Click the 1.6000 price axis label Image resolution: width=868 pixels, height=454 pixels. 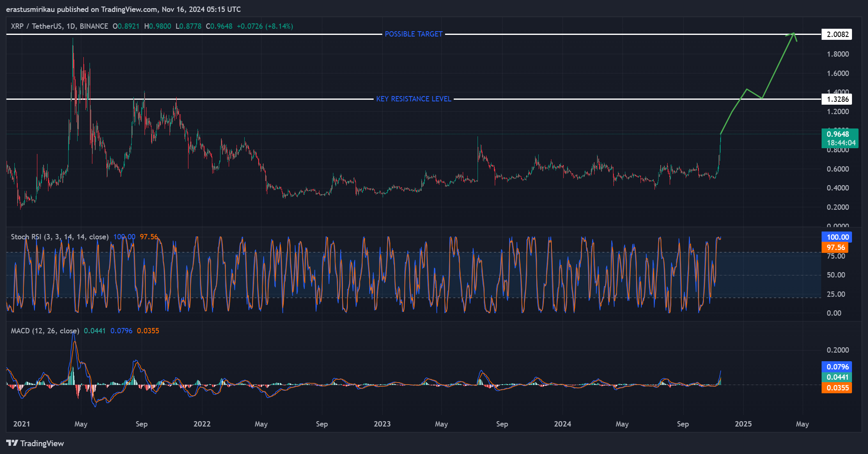click(x=838, y=73)
